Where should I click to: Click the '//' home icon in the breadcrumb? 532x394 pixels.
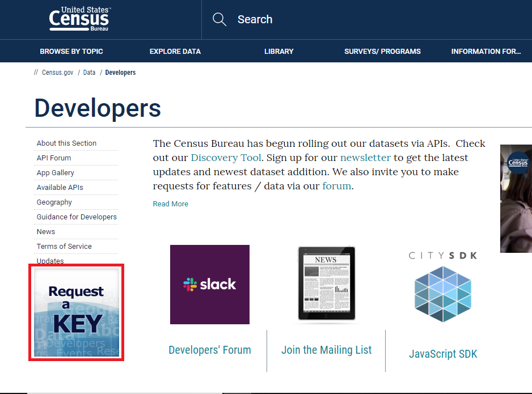pyautogui.click(x=35, y=72)
